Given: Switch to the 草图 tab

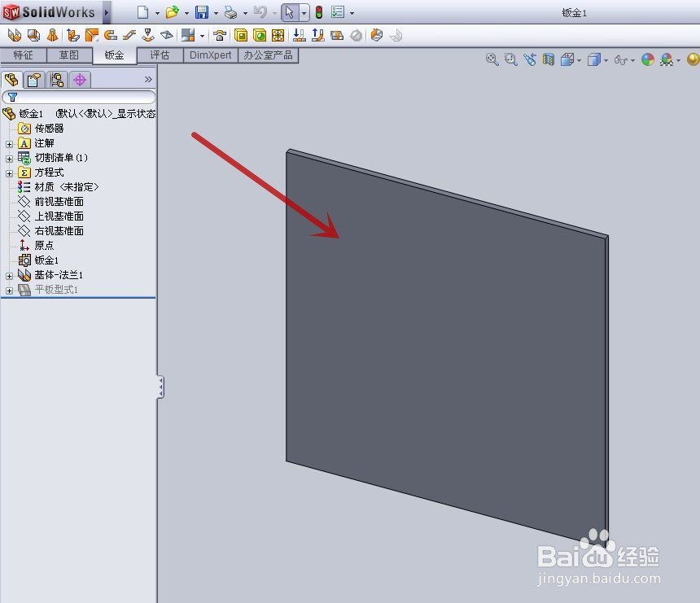Looking at the screenshot, I should point(69,55).
